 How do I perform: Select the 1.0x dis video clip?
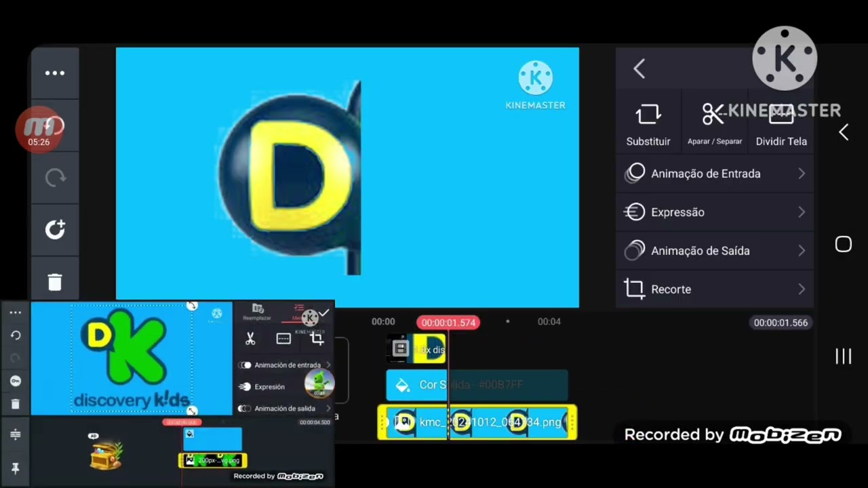click(416, 350)
